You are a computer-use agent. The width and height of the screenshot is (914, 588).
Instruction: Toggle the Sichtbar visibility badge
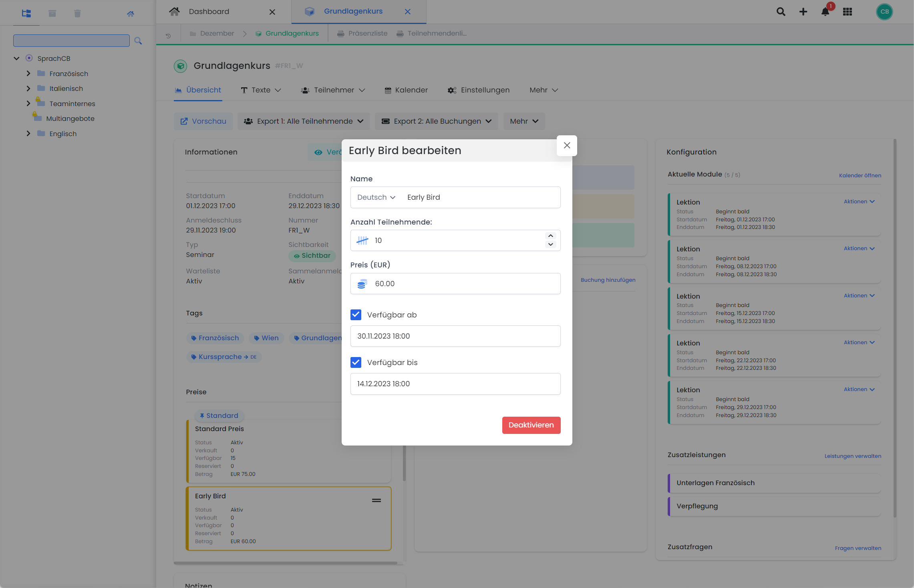click(312, 256)
